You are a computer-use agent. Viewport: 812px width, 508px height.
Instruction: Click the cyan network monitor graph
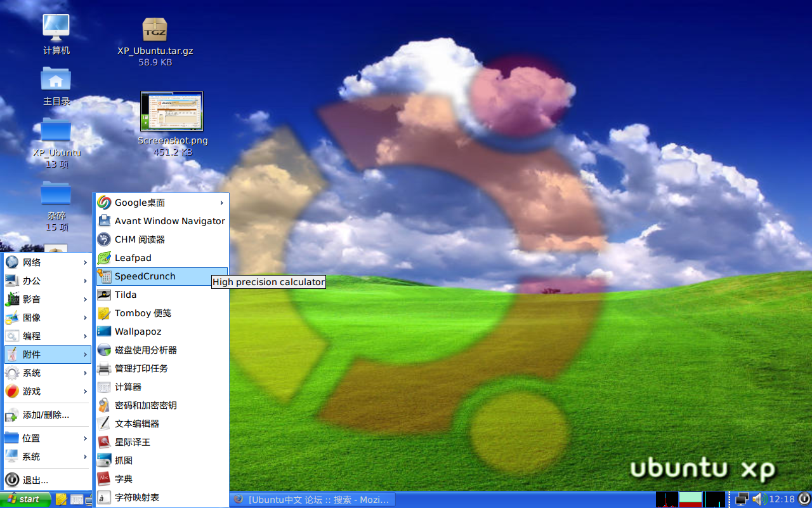tap(715, 499)
